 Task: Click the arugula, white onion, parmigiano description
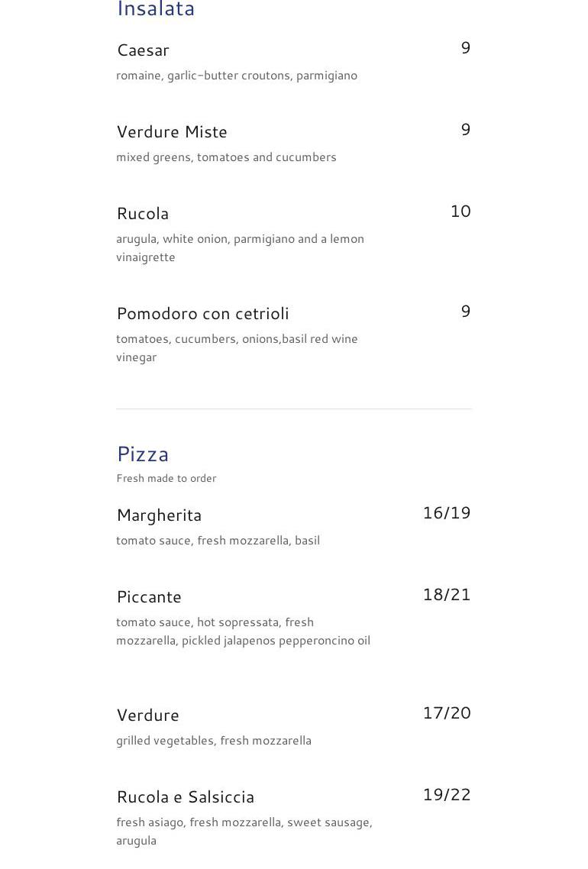240,247
